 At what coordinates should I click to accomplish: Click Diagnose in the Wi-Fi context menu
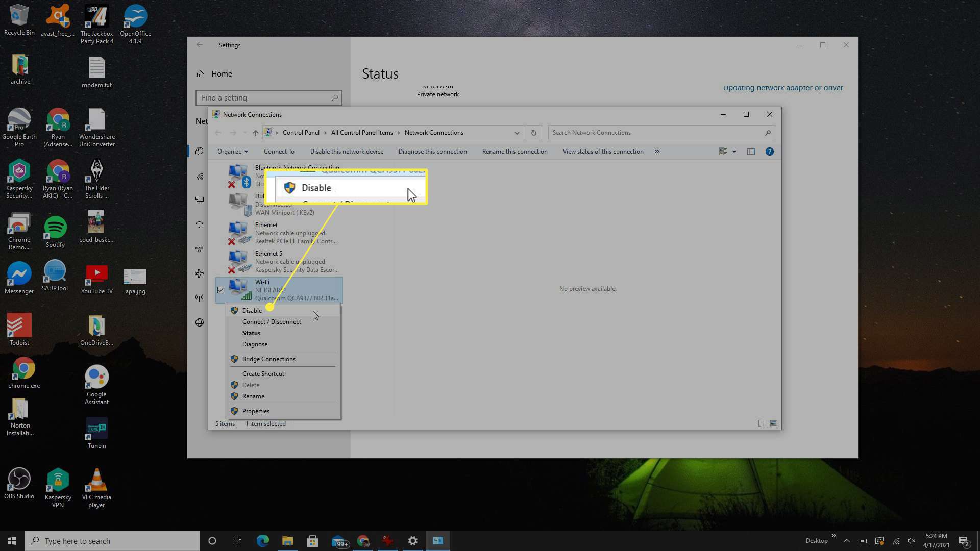coord(254,344)
